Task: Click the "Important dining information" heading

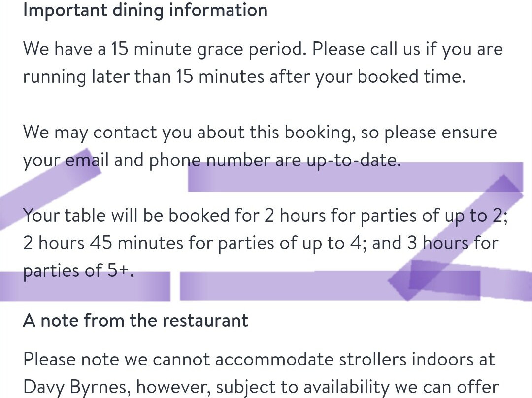Action: (145, 10)
